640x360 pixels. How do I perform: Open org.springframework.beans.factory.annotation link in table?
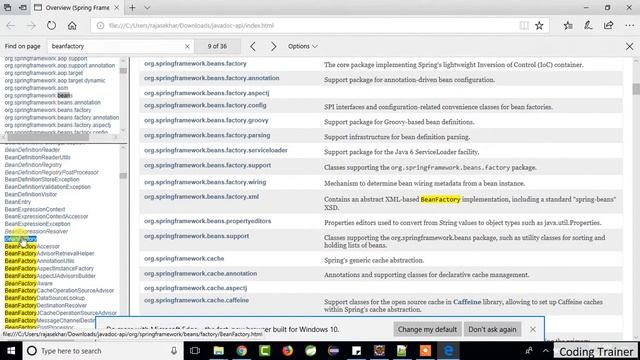[211, 78]
